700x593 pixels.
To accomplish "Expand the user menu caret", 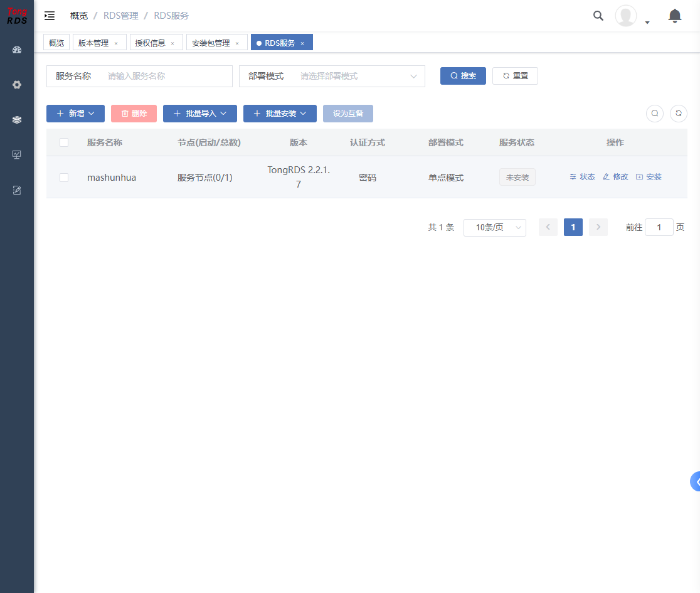I will (647, 23).
